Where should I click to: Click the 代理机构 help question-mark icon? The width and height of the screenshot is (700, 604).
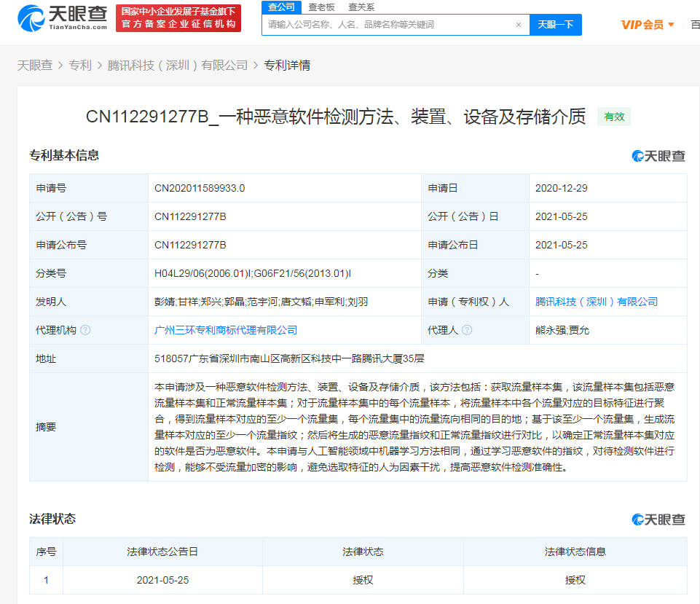pyautogui.click(x=85, y=330)
